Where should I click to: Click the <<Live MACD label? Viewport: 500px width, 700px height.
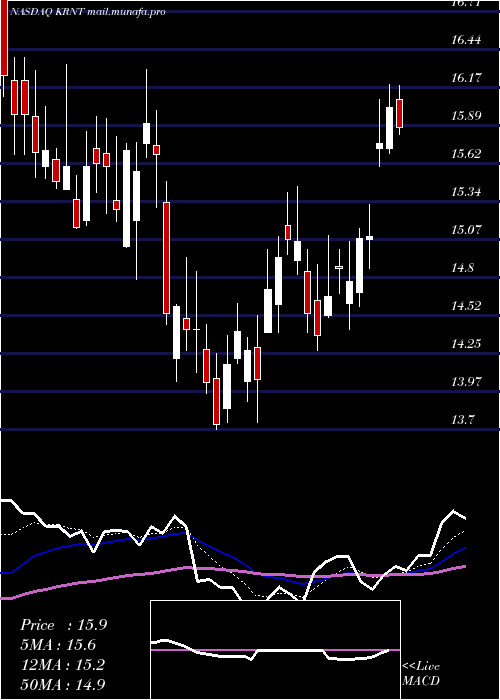pos(421,673)
